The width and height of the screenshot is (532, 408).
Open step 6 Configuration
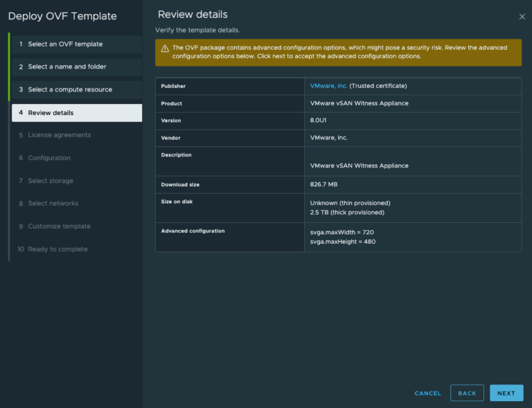(49, 158)
